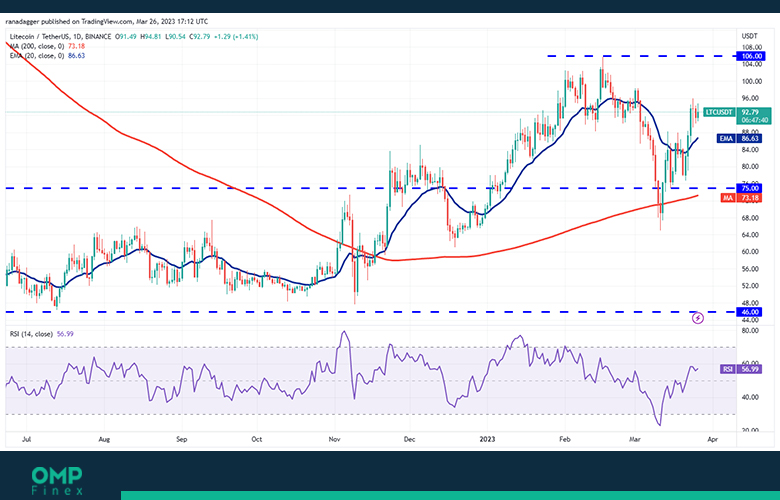Click the close value C92.79

(x=198, y=37)
